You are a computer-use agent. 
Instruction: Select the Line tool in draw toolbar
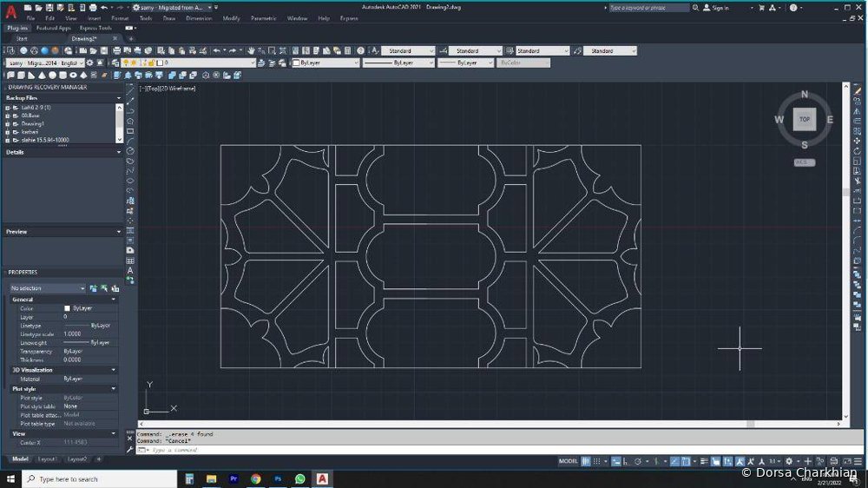pyautogui.click(x=130, y=91)
